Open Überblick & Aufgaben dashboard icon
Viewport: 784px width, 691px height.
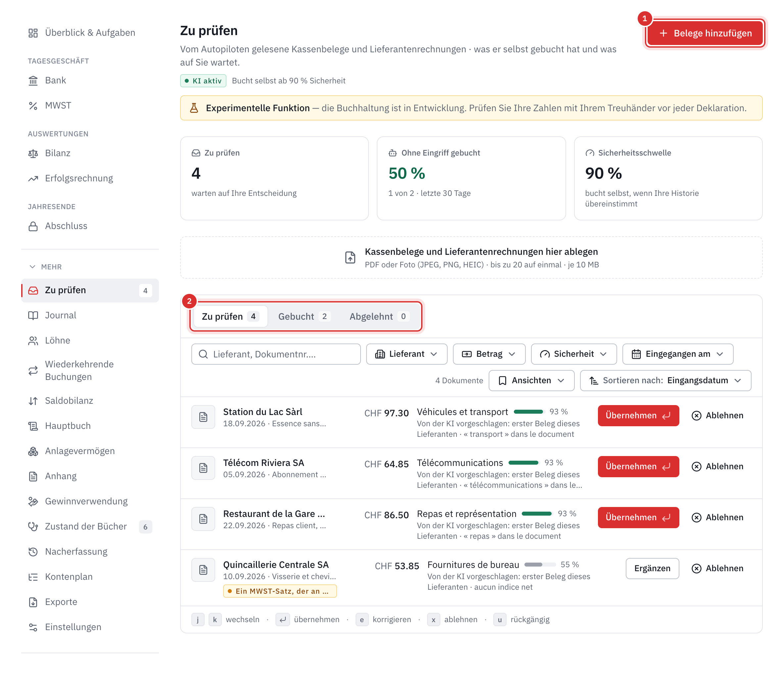point(33,33)
